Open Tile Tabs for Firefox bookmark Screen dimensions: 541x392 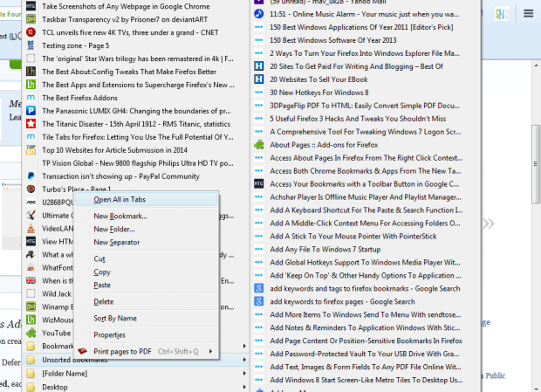(x=138, y=137)
